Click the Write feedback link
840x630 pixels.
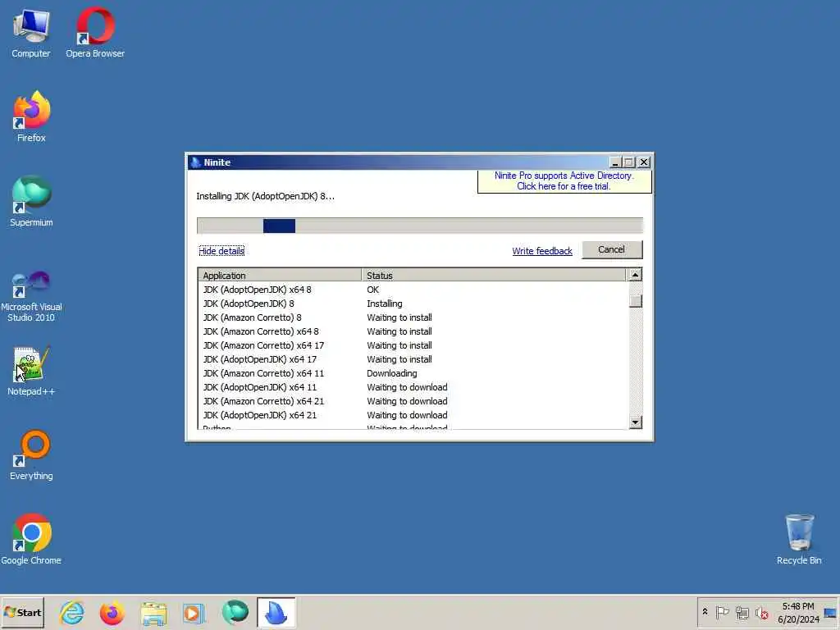[x=542, y=251]
